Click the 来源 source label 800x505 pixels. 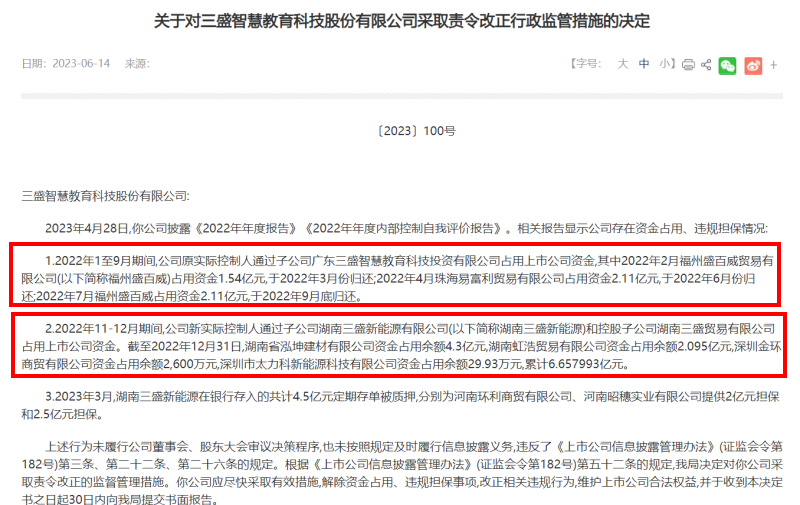tap(137, 64)
